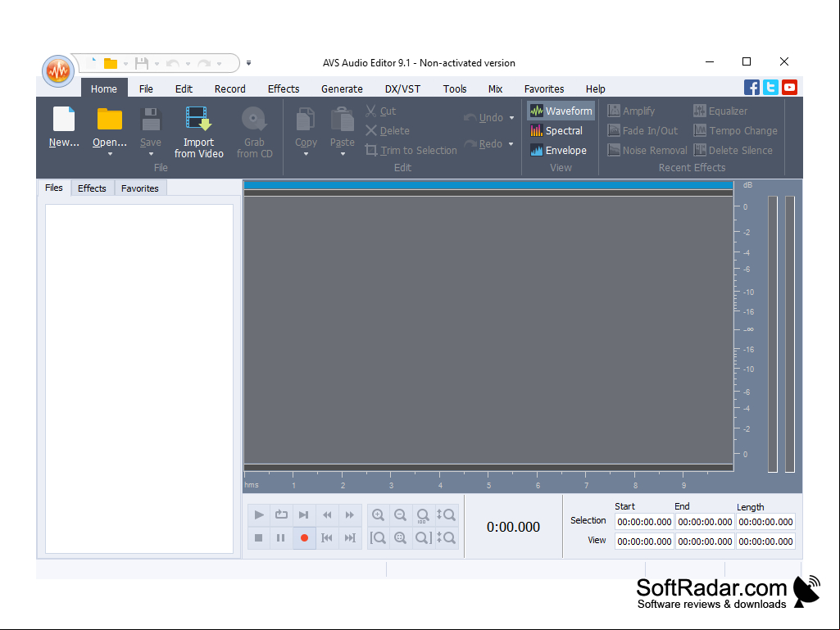The width and height of the screenshot is (840, 630).
Task: Click Delete in the Edit ribbon group
Action: pos(388,131)
